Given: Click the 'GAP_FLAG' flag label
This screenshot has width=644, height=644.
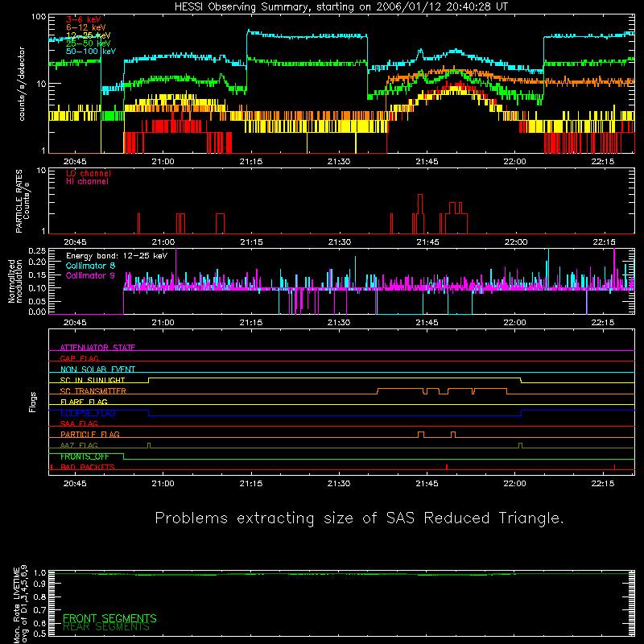Looking at the screenshot, I should click(79, 358).
